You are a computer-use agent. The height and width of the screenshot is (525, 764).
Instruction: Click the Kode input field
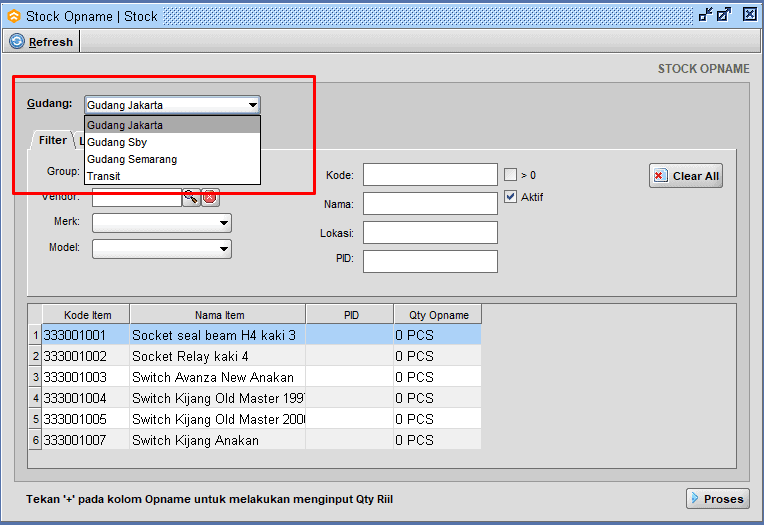click(x=430, y=175)
